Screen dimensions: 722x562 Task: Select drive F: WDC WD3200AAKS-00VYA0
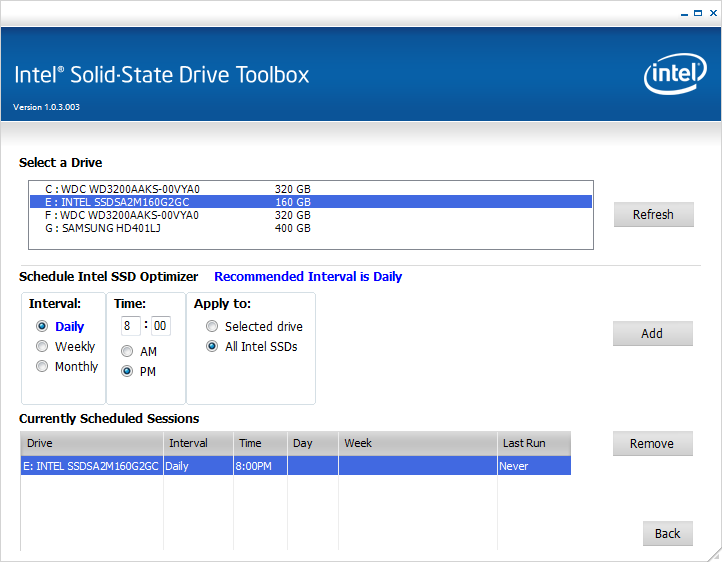click(x=311, y=215)
